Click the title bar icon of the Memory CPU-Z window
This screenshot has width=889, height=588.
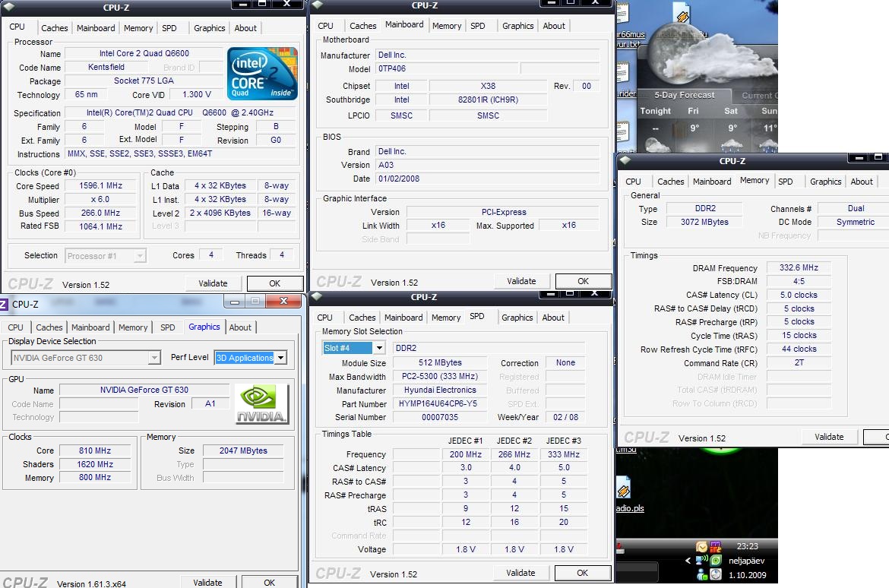pos(625,160)
